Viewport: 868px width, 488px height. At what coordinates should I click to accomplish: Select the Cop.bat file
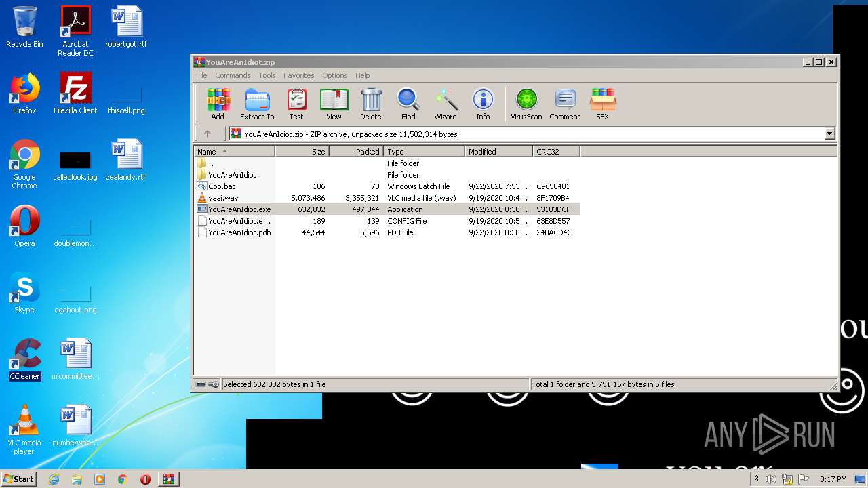[x=387, y=186]
